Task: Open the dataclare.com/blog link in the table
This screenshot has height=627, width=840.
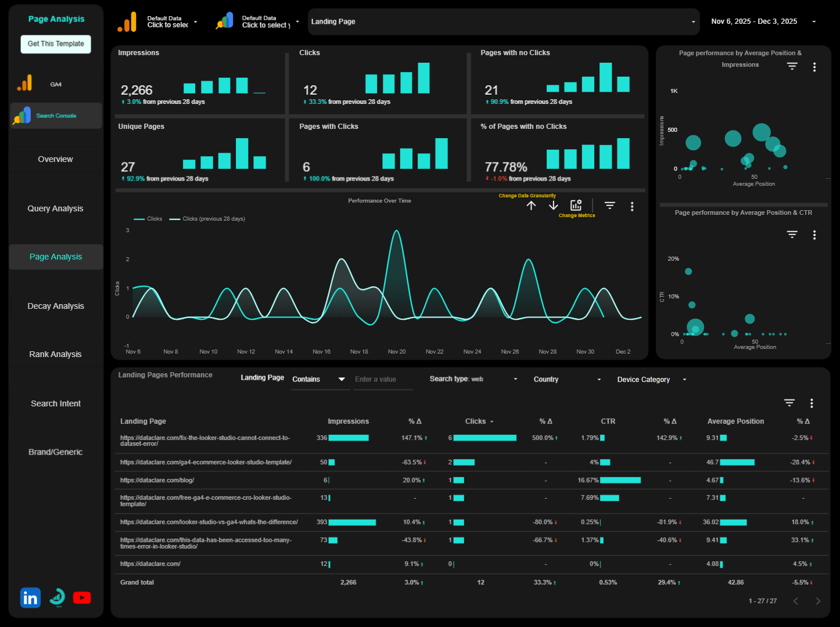Action: click(157, 480)
